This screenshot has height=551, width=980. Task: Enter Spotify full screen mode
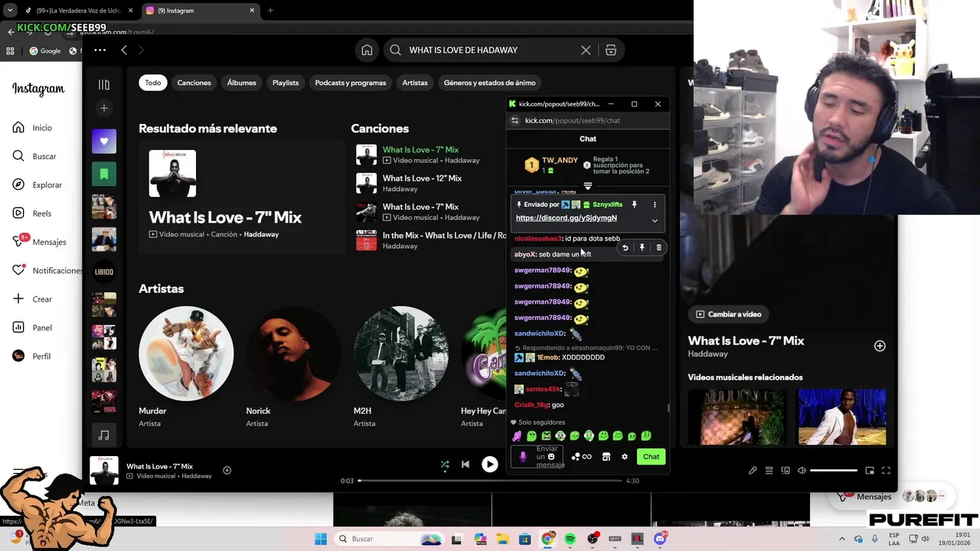coord(886,471)
